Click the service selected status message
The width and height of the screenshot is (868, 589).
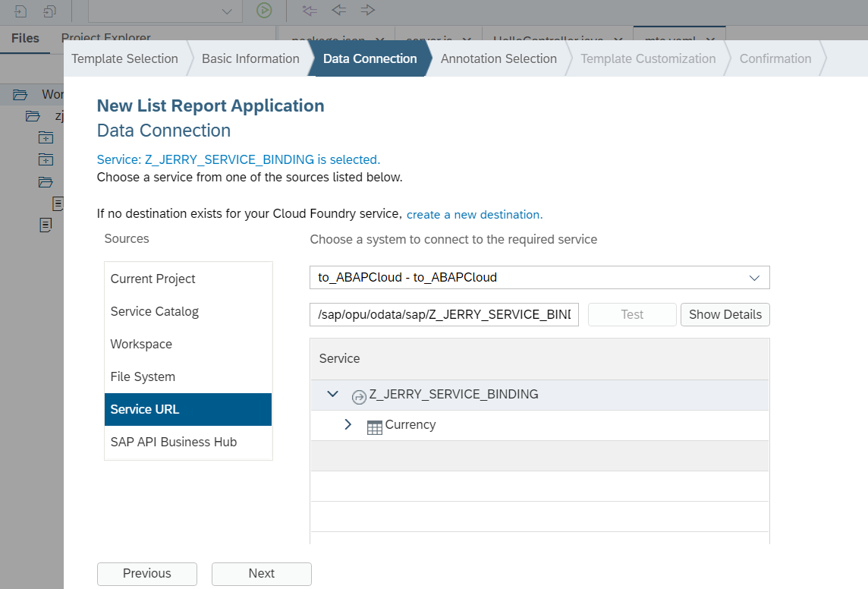click(238, 159)
